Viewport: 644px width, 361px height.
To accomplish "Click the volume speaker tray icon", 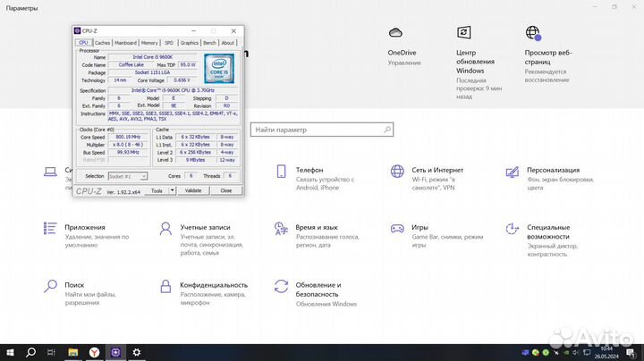I will coord(576,352).
